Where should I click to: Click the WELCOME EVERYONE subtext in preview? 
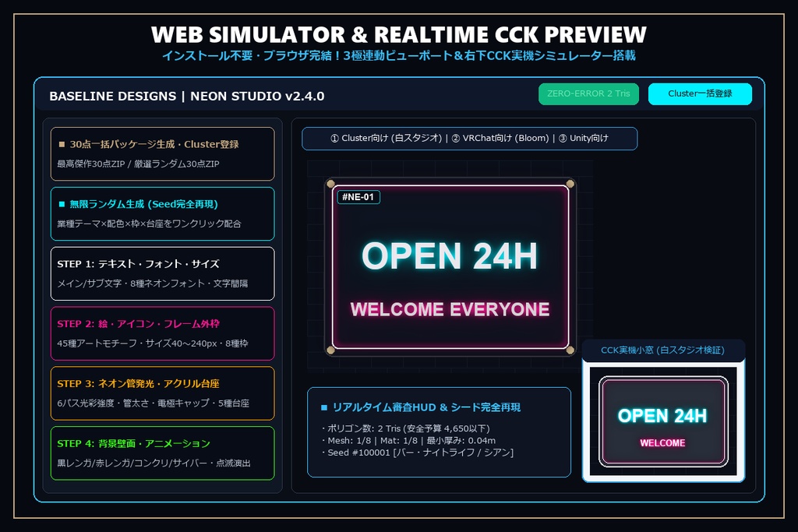tap(450, 309)
